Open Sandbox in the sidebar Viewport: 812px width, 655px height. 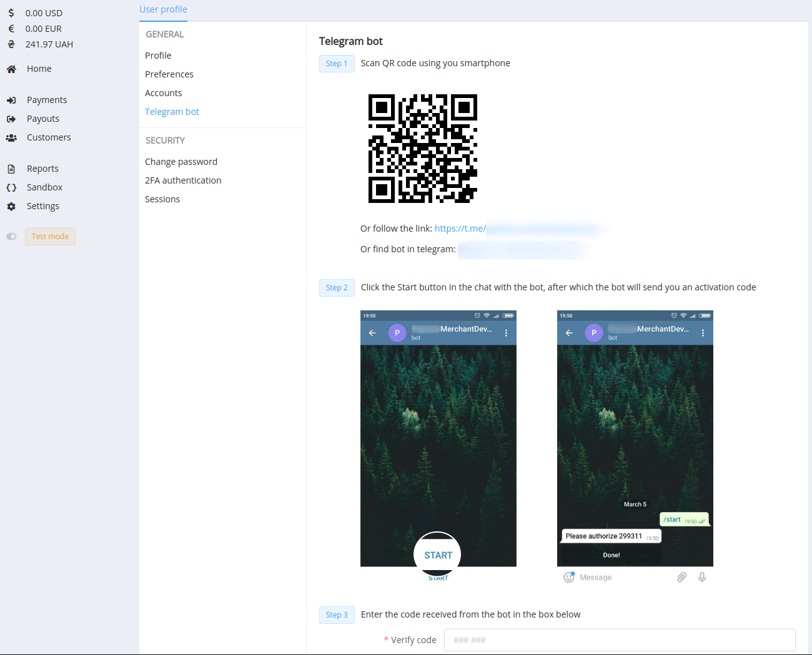(44, 187)
